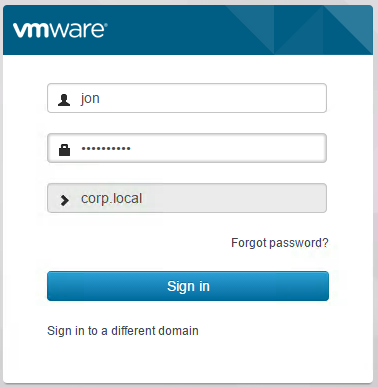Choose Sign in to a different domain
Viewport: 378px width, 387px height.
[x=123, y=331]
